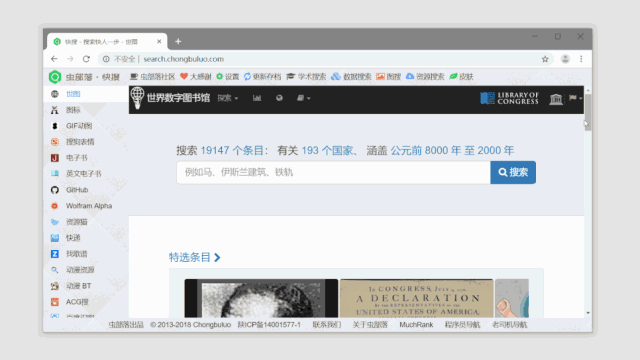Viewport: 640px width, 360px height.
Task: Expand the book icon dropdown in the library navbar
Action: tap(303, 98)
